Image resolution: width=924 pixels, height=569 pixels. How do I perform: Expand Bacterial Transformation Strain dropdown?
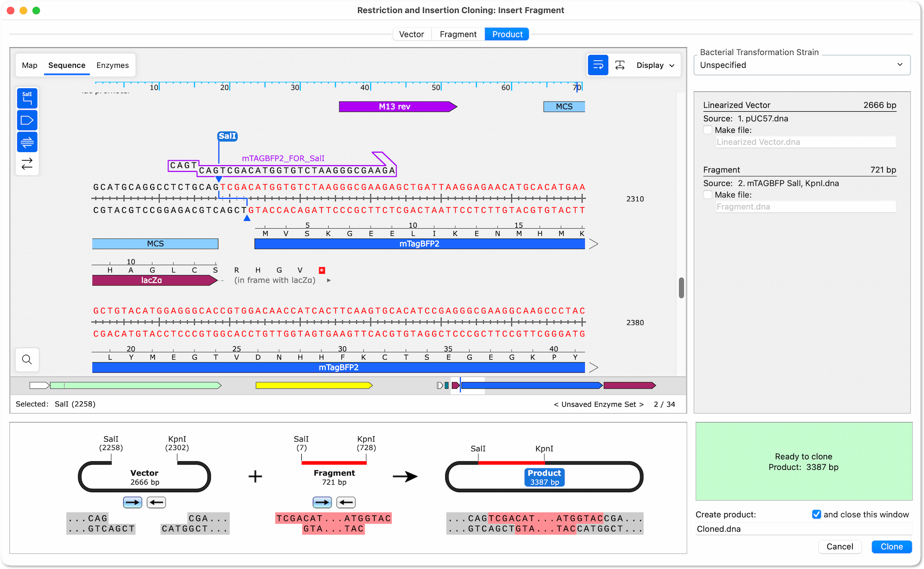(x=802, y=65)
